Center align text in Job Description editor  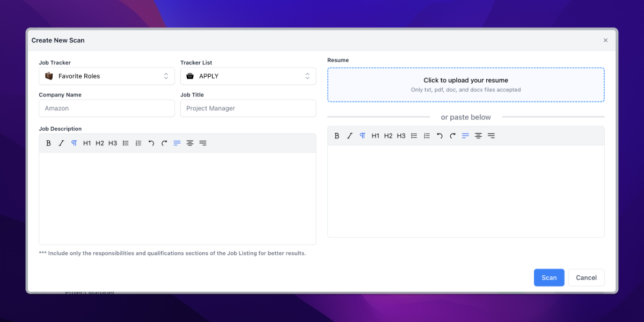pos(190,143)
